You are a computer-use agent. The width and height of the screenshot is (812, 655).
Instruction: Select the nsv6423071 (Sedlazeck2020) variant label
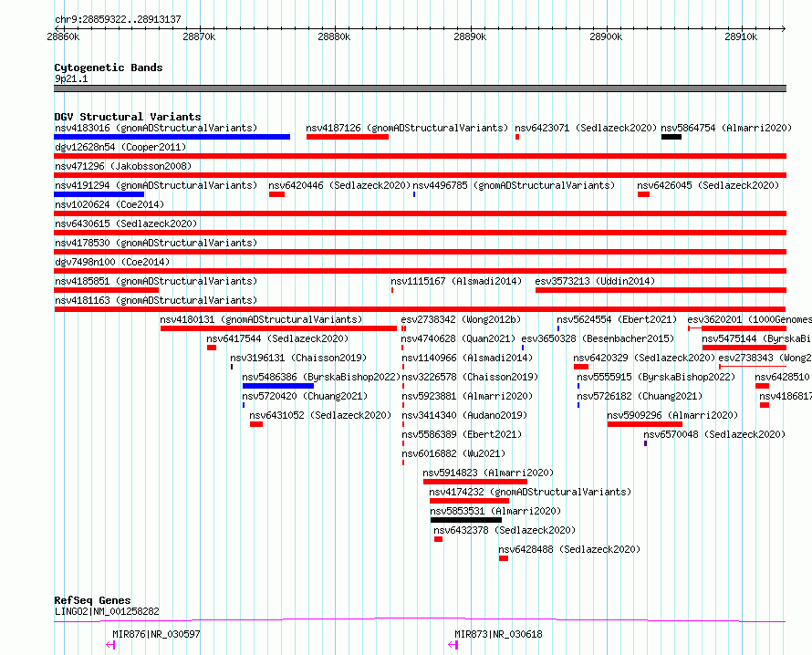tap(586, 128)
